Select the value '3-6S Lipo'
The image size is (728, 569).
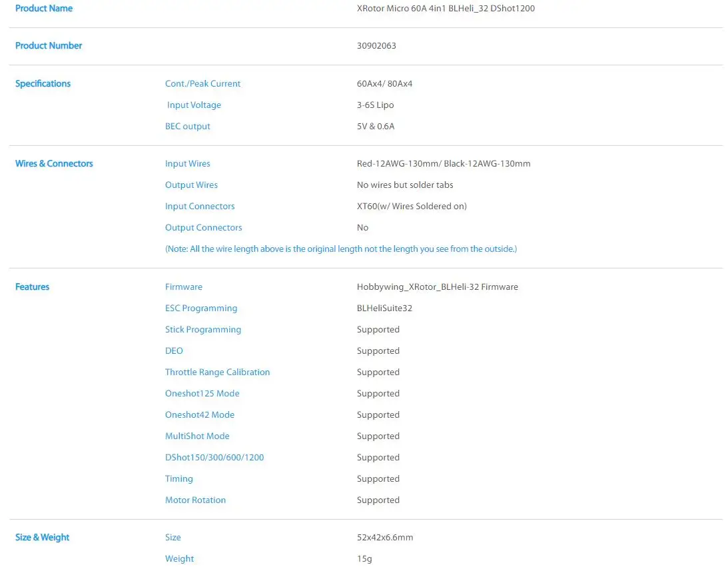tap(375, 105)
